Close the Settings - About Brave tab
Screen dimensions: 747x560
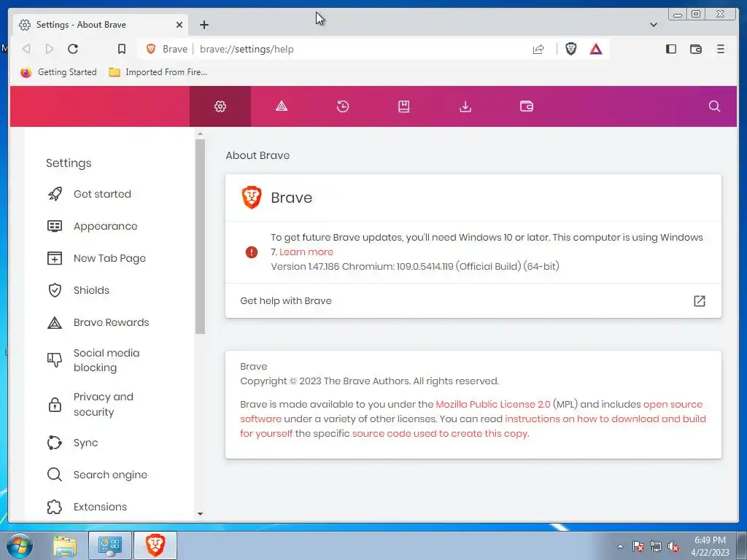[179, 25]
